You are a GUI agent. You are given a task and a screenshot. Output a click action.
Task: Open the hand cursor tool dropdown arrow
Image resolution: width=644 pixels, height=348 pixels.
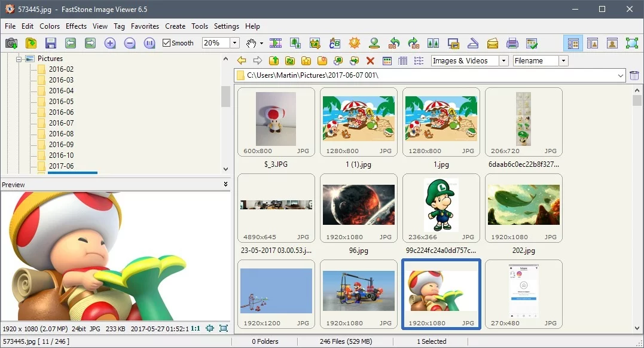[261, 43]
